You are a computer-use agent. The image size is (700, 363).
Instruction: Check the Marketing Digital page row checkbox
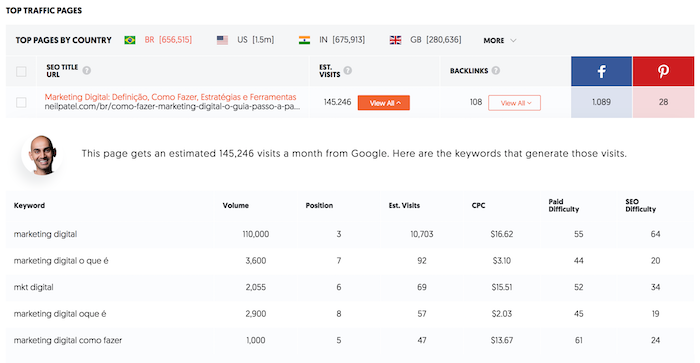point(21,102)
